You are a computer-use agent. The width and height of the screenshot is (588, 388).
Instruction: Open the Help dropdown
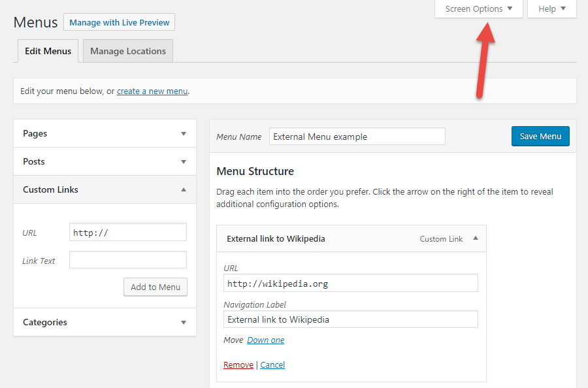(549, 8)
